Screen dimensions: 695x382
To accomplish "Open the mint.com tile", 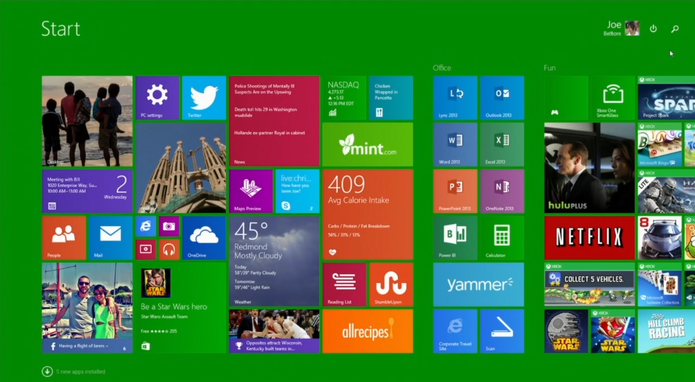I will (x=368, y=144).
